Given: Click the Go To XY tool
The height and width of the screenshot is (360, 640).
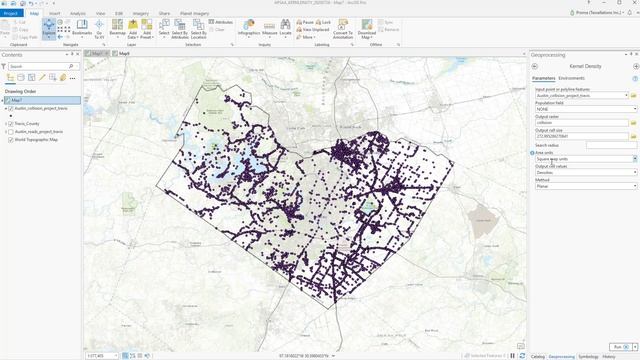Looking at the screenshot, I should pyautogui.click(x=99, y=29).
